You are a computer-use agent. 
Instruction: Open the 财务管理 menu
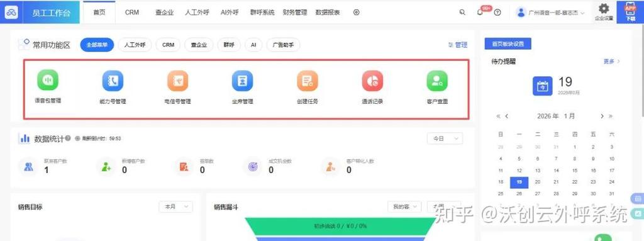pos(295,13)
